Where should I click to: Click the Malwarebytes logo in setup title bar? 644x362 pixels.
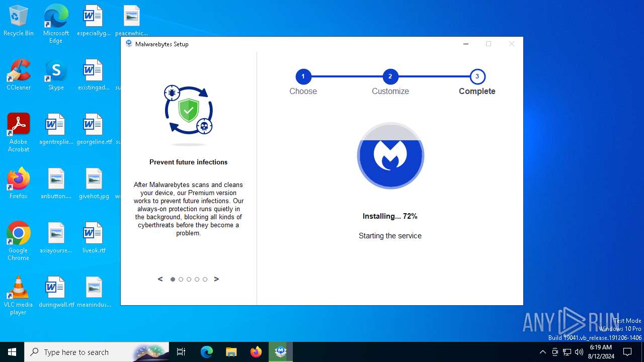click(x=129, y=44)
